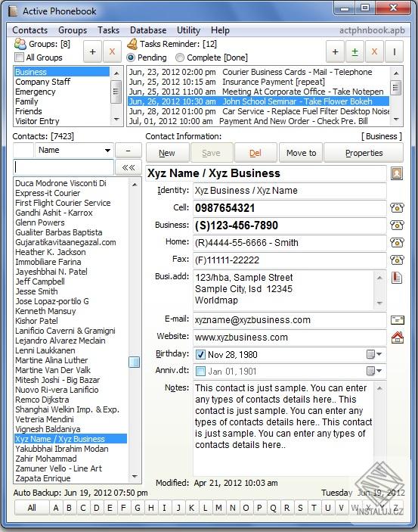
Task: Uncheck the Birthday date checkbox
Action: point(200,355)
